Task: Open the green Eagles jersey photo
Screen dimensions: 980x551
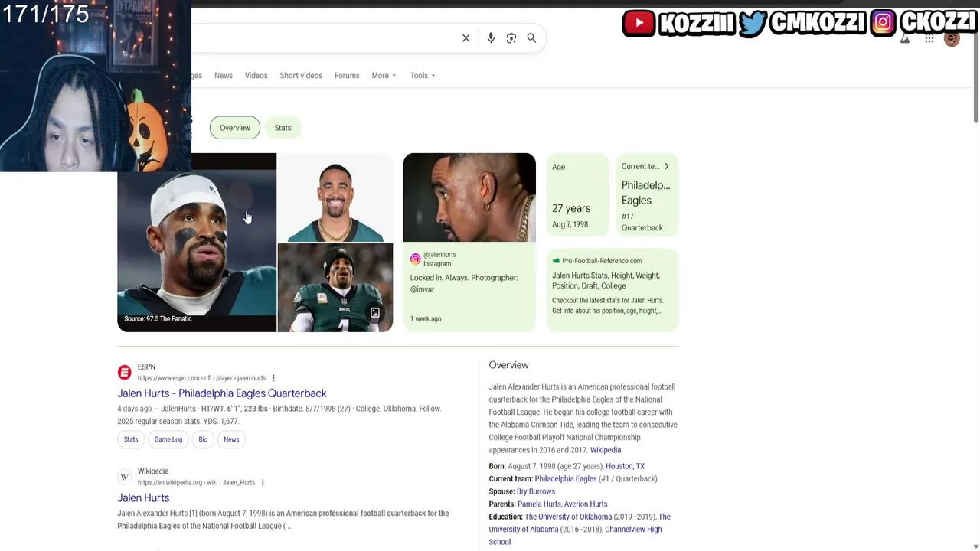Action: click(335, 288)
